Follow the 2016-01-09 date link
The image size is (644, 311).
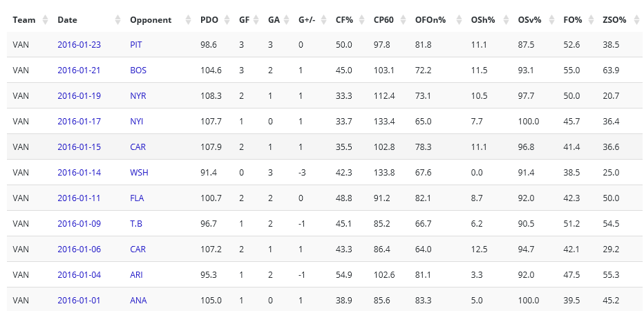tap(79, 223)
